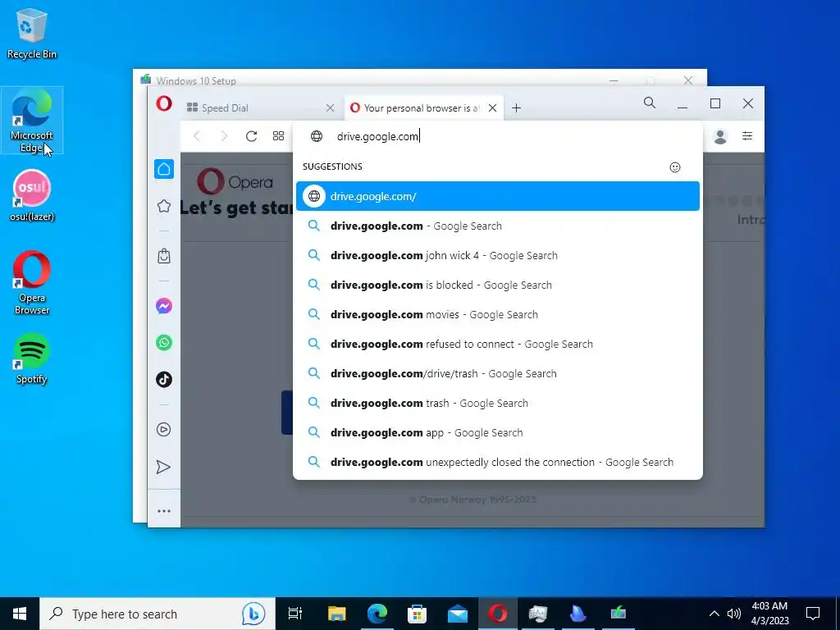Select 'unexpectedly closed the connection' suggestion
The height and width of the screenshot is (630, 840).
(x=498, y=462)
